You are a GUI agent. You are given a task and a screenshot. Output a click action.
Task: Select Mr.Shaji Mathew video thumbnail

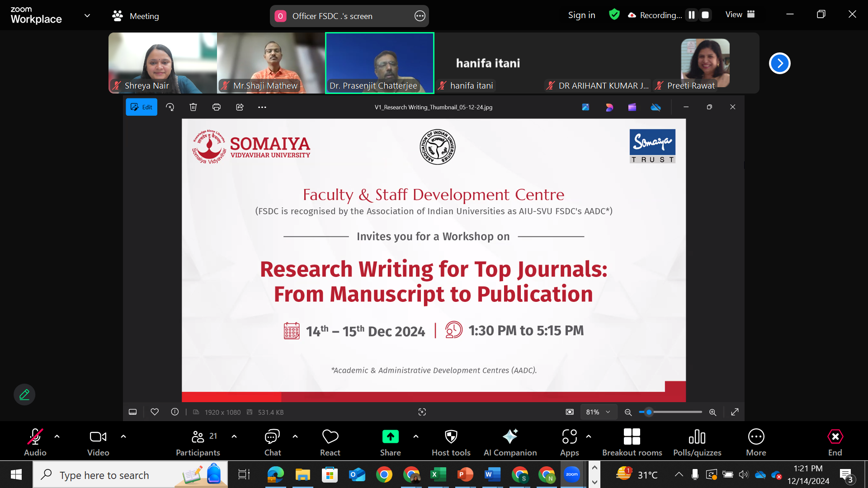tap(271, 63)
